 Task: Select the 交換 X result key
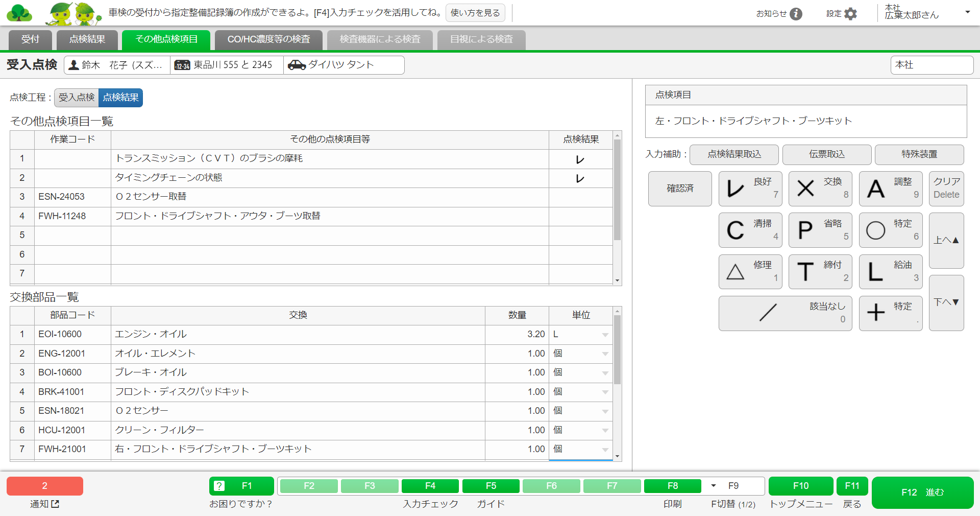coord(820,189)
